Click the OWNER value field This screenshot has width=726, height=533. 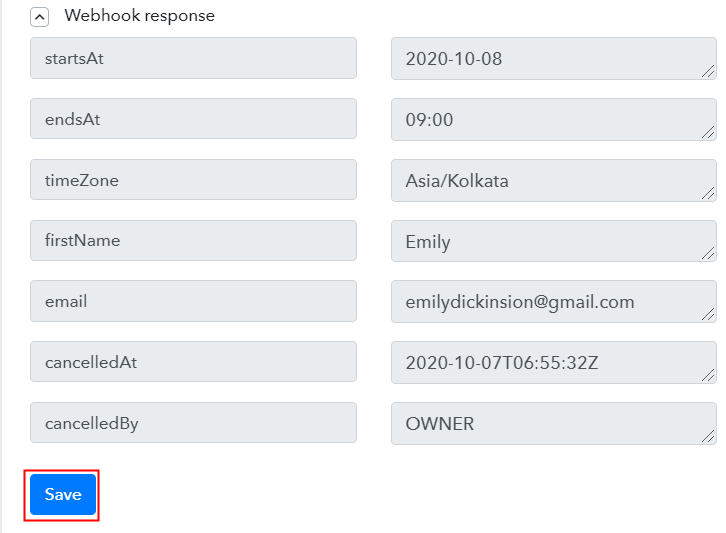coord(554,423)
